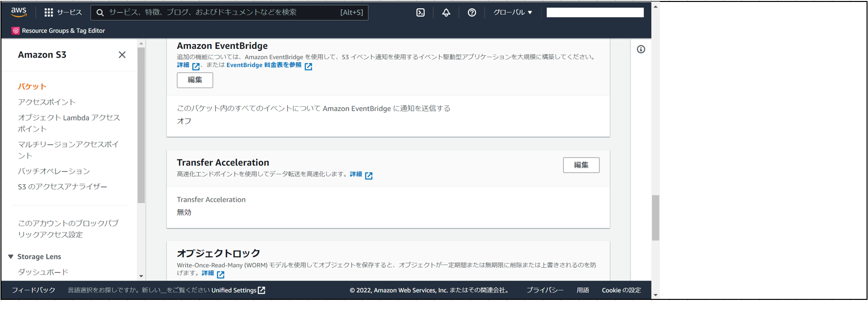Collapse the Storage Lens section
The height and width of the screenshot is (317, 868).
pos(11,256)
